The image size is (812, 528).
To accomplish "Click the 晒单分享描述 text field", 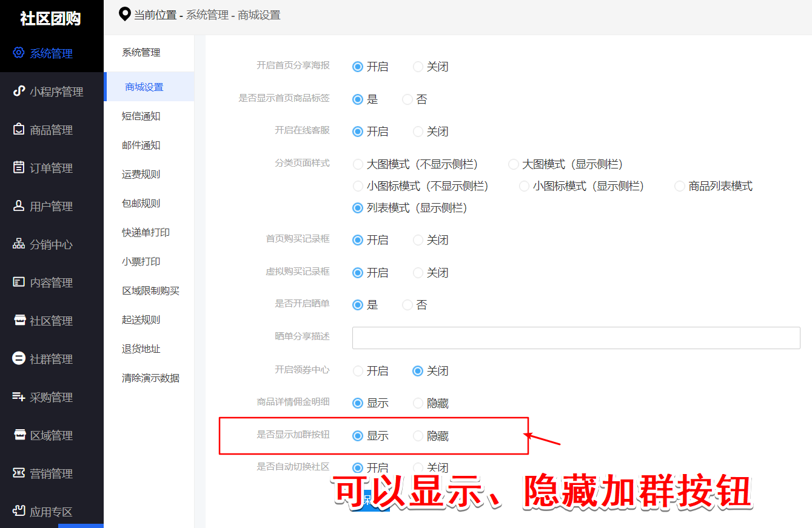I will pos(576,338).
